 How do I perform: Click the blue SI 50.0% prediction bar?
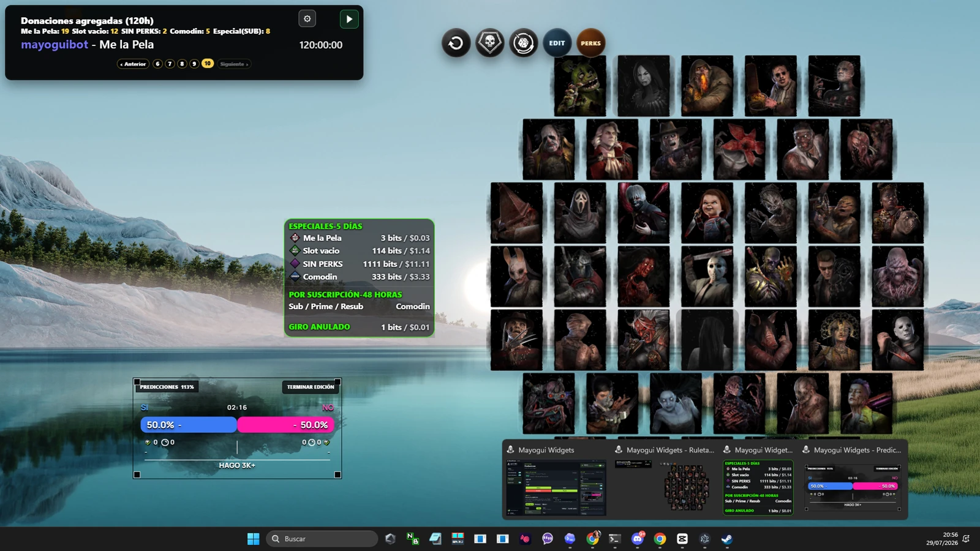(189, 425)
